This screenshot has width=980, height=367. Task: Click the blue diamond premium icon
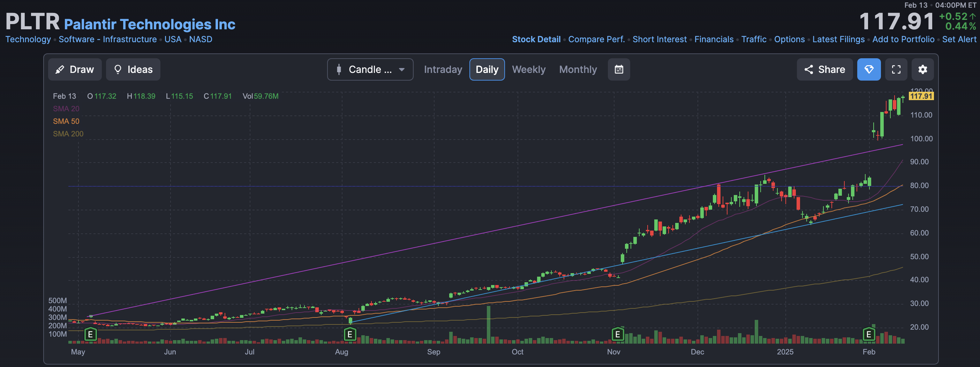point(868,69)
